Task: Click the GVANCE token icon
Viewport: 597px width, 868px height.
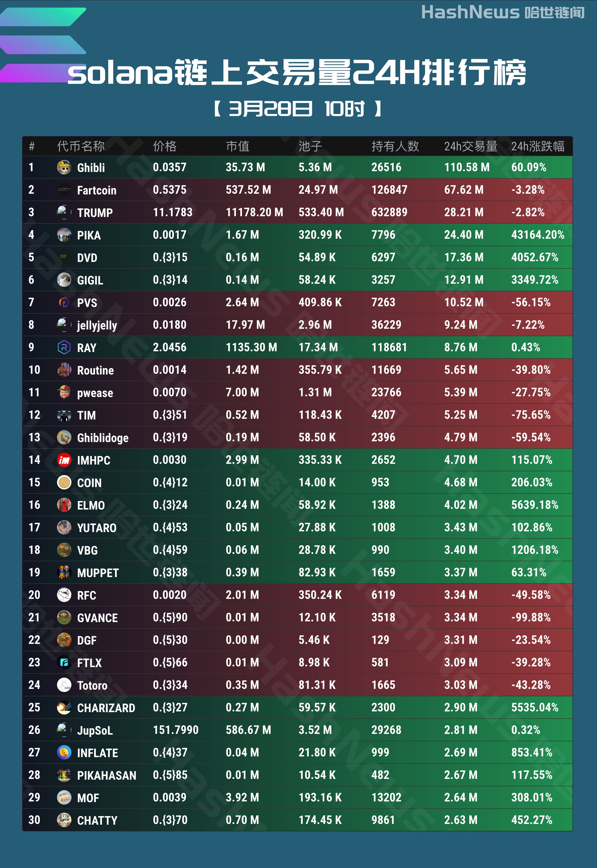Action: pos(64,617)
